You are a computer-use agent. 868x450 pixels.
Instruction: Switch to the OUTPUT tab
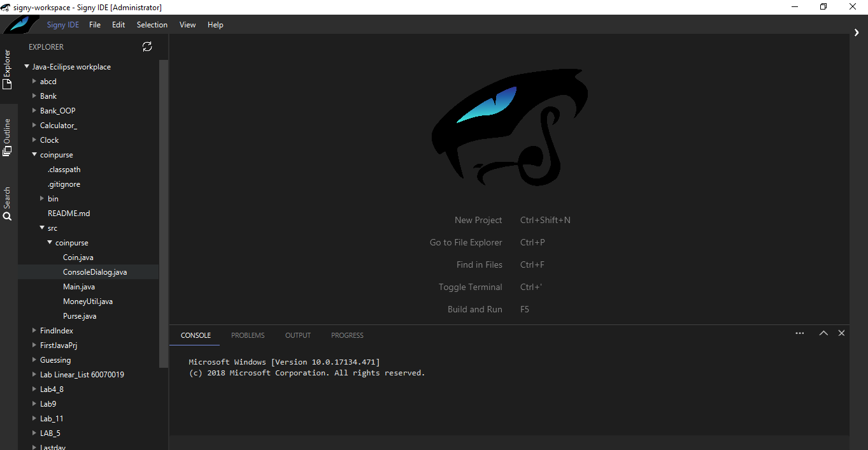(298, 335)
